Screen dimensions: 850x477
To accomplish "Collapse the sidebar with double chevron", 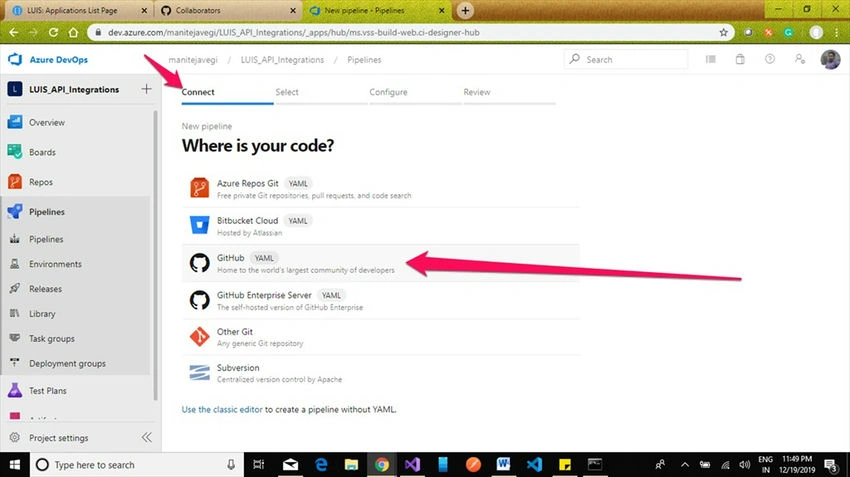I will (x=146, y=437).
